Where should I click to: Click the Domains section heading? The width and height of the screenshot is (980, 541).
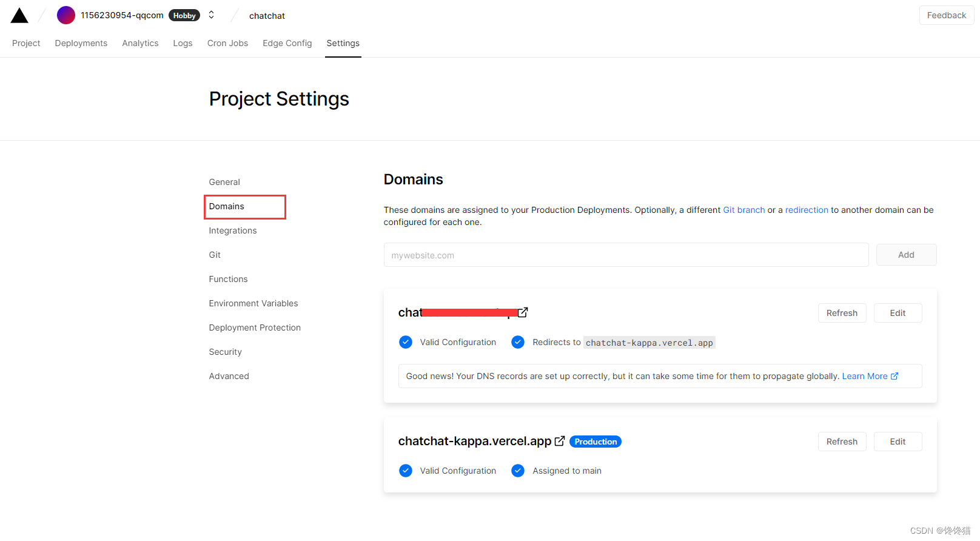(x=414, y=180)
